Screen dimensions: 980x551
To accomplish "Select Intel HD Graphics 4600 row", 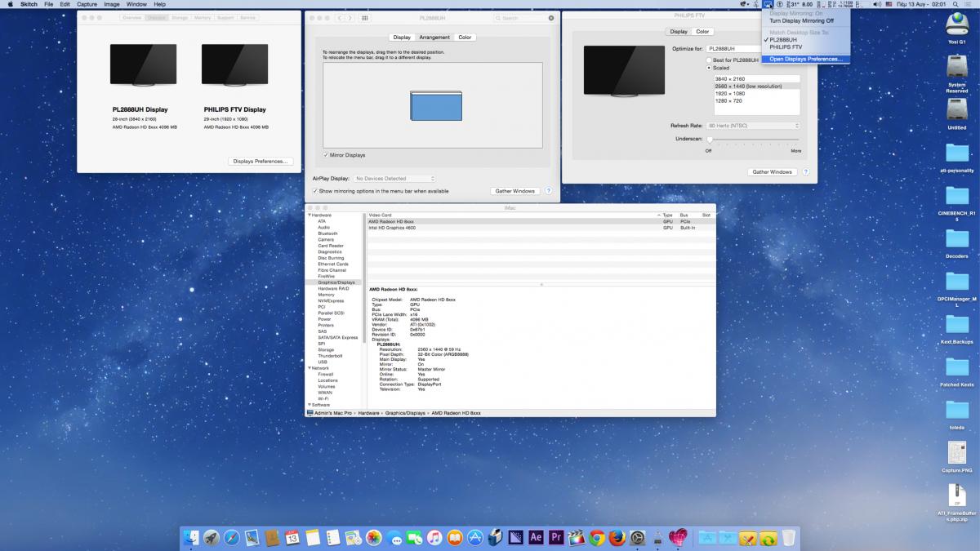I will (x=541, y=228).
